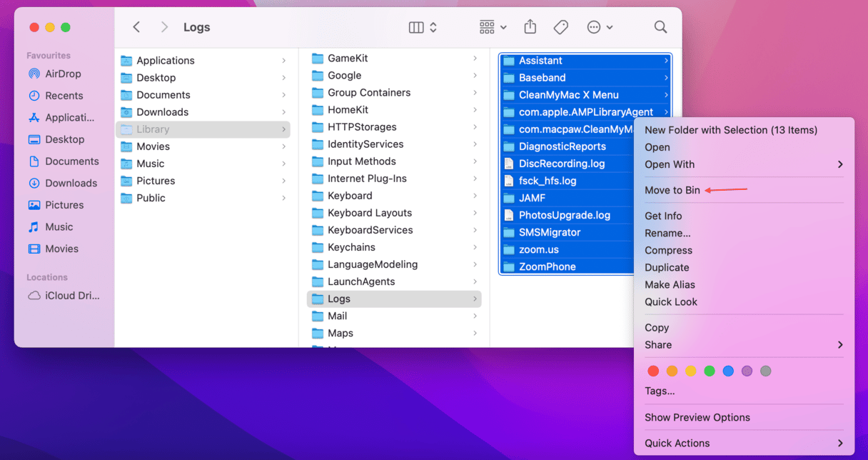Image resolution: width=868 pixels, height=460 pixels.
Task: Click the tag toolbar icon
Action: point(561,27)
